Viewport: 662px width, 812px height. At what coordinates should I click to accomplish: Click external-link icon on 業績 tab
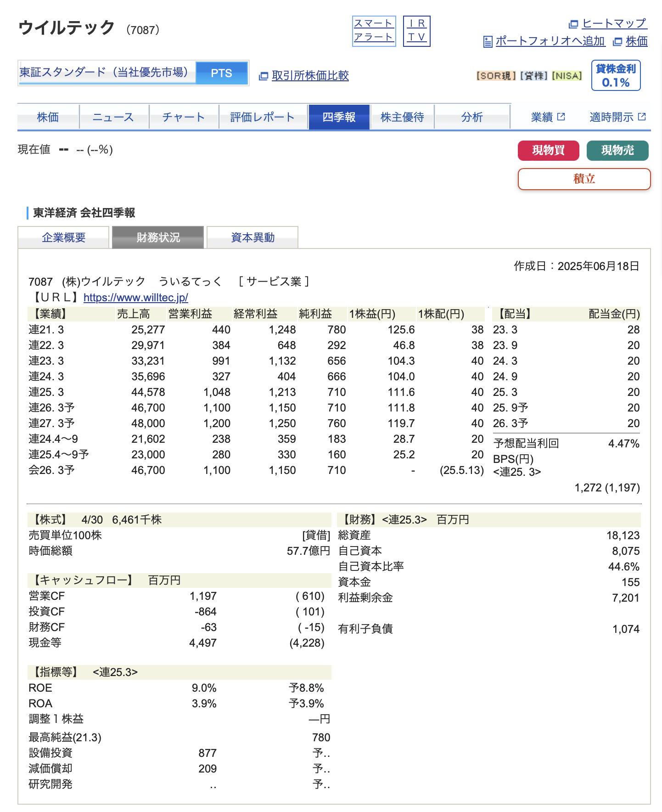(561, 117)
